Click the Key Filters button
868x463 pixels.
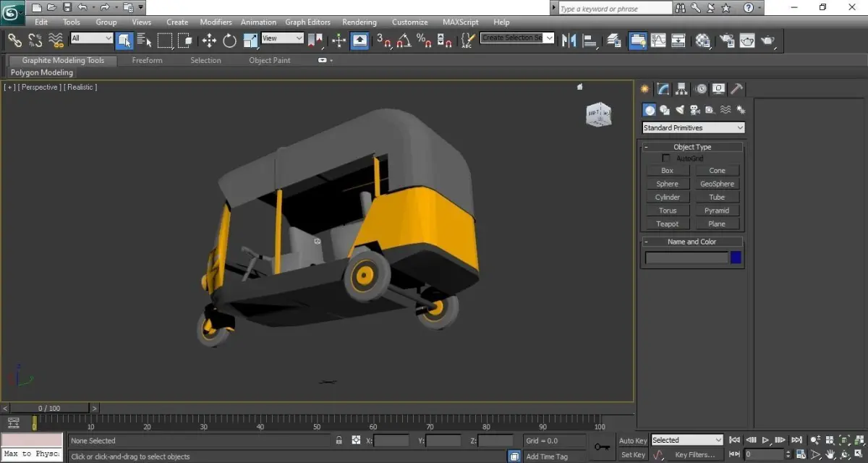[x=694, y=455]
